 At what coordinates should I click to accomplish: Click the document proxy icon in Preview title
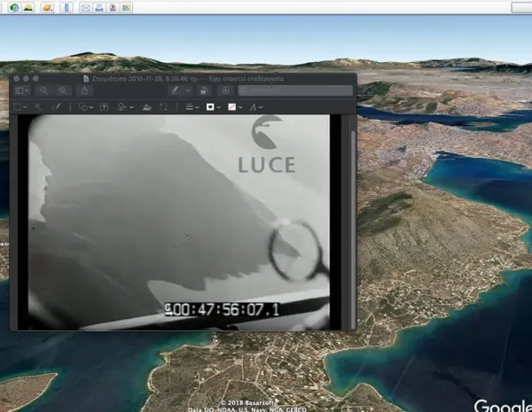(x=86, y=79)
